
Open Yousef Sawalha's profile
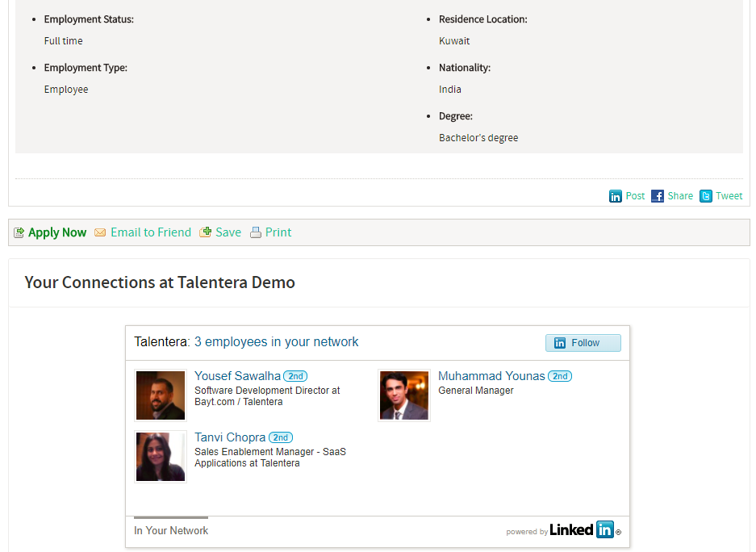click(x=237, y=376)
